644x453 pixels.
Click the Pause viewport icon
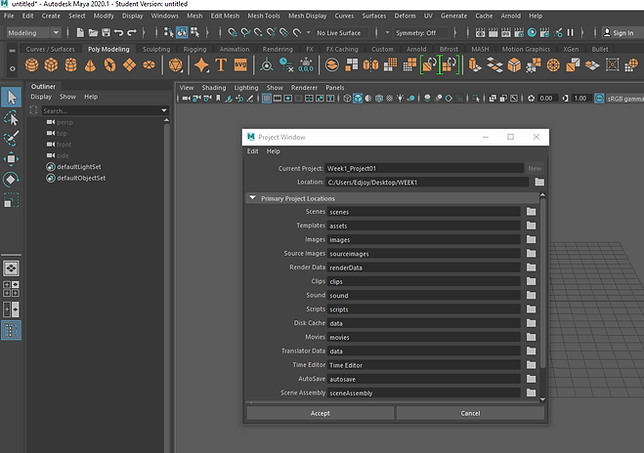[x=570, y=32]
